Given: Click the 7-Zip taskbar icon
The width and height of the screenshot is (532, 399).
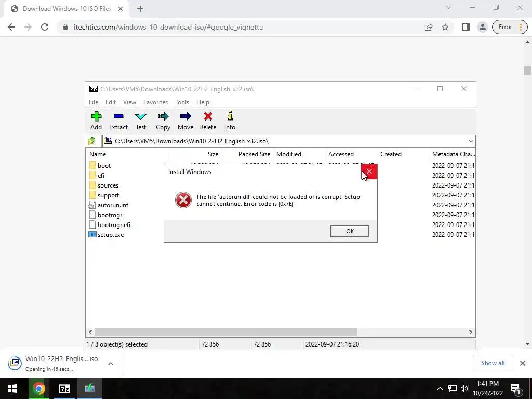Looking at the screenshot, I should (64, 389).
